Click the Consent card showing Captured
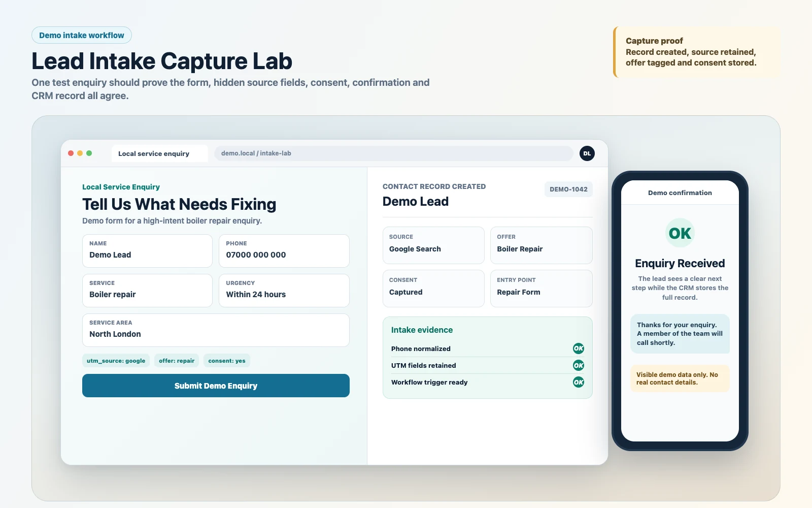This screenshot has width=812, height=508. point(433,289)
